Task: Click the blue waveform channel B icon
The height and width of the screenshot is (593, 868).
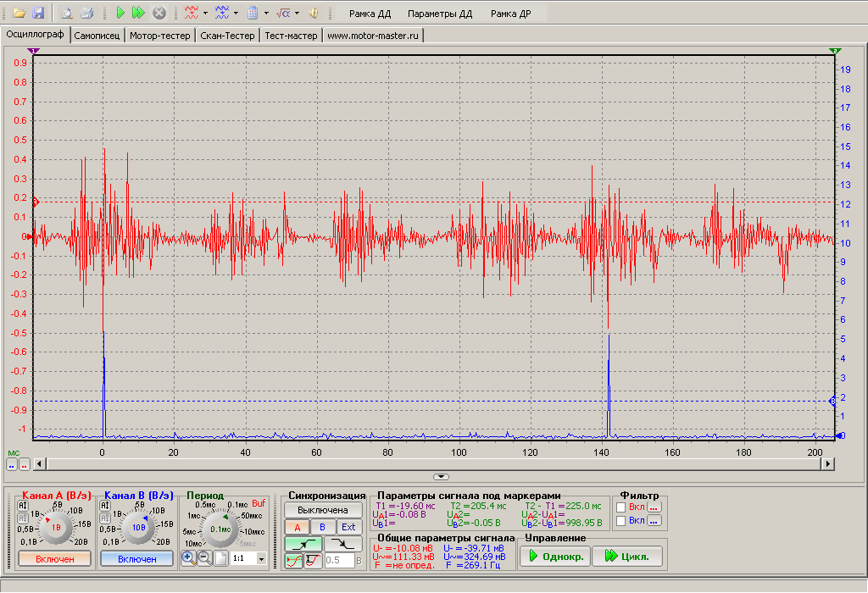Action: click(x=222, y=13)
